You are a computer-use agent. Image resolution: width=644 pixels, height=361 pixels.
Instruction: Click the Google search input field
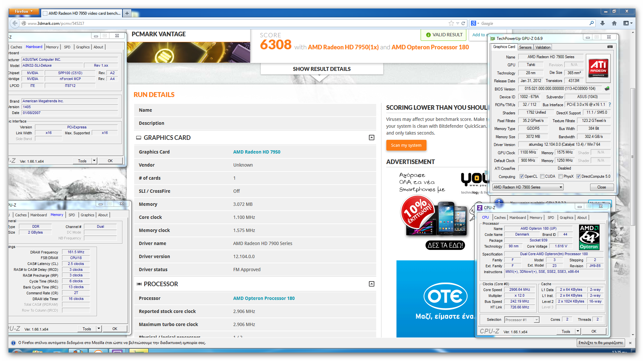tap(534, 23)
